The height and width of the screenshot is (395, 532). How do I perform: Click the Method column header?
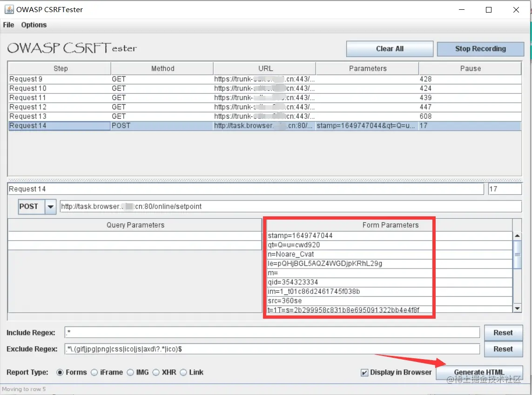coord(162,68)
